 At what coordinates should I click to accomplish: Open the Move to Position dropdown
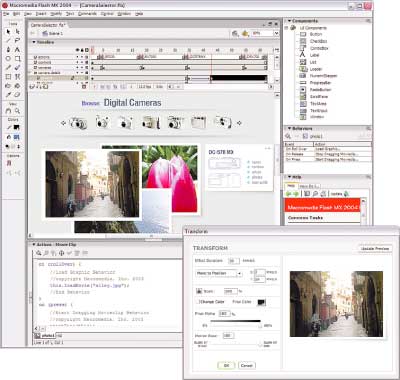tap(219, 273)
